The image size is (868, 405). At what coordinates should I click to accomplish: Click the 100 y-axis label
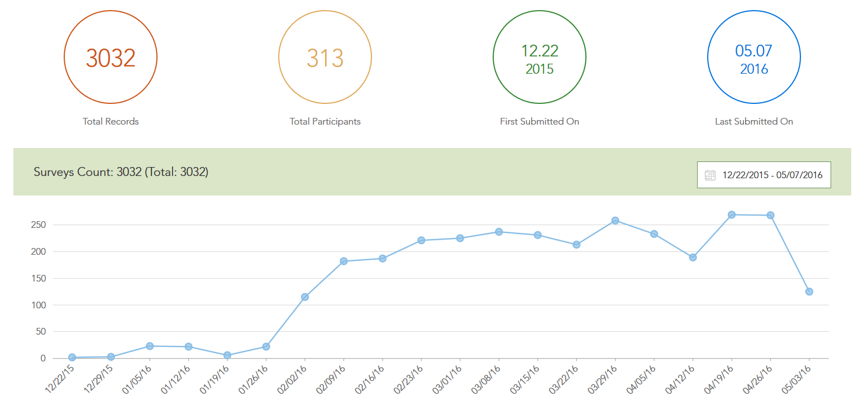click(37, 305)
